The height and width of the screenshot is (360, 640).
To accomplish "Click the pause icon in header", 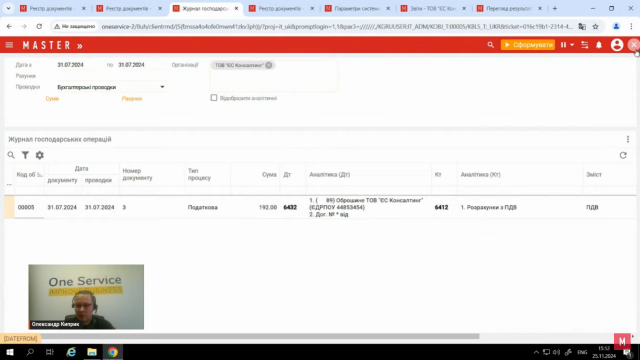I will [x=563, y=45].
